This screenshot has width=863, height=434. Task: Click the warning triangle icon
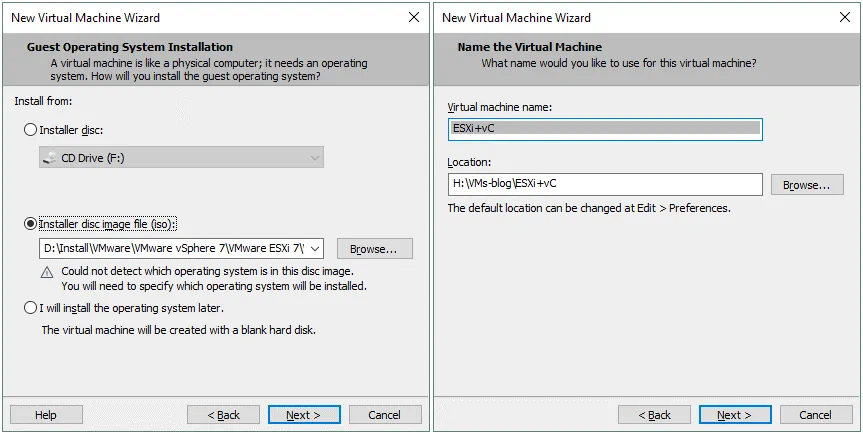47,272
